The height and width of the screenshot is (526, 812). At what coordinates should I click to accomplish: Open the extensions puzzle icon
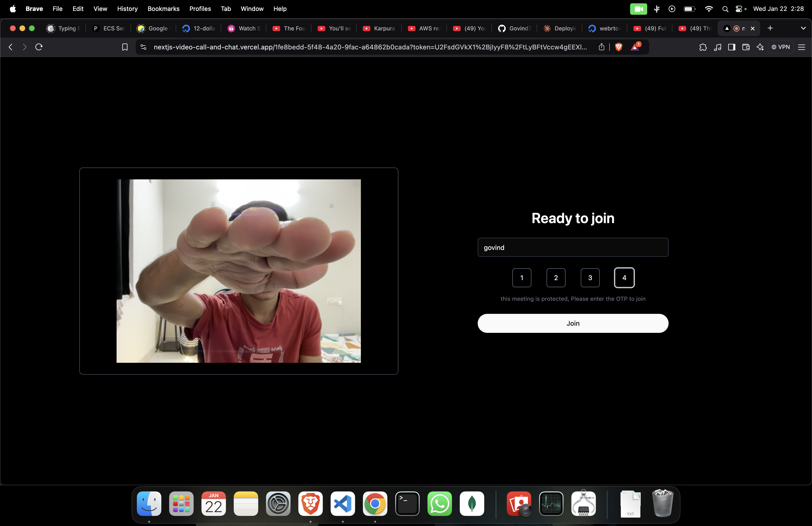pos(703,47)
